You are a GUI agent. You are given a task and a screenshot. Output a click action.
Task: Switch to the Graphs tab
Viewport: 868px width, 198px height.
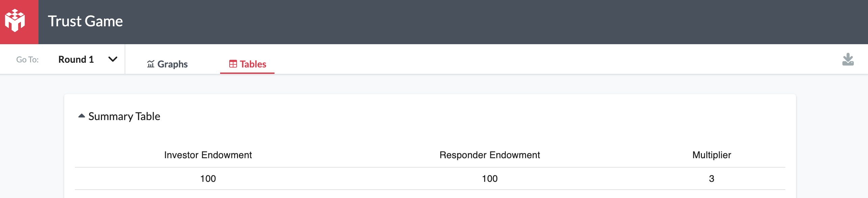tap(167, 64)
